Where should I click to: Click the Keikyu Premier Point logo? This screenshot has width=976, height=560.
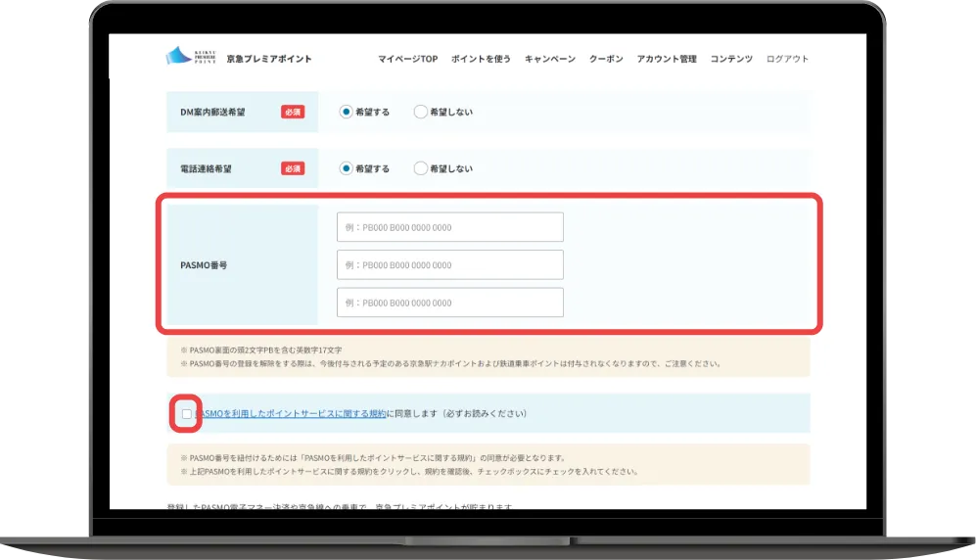coord(191,56)
